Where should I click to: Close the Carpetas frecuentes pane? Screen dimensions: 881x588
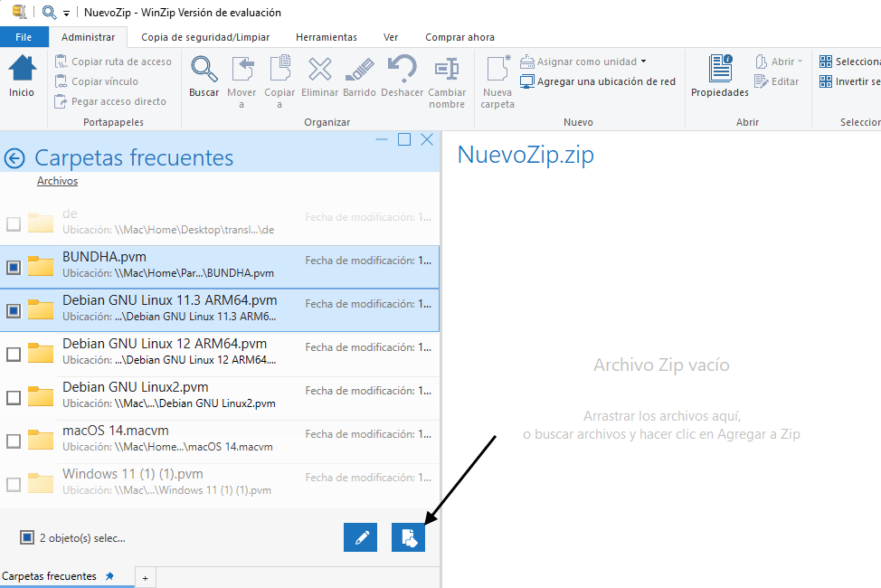point(427,139)
